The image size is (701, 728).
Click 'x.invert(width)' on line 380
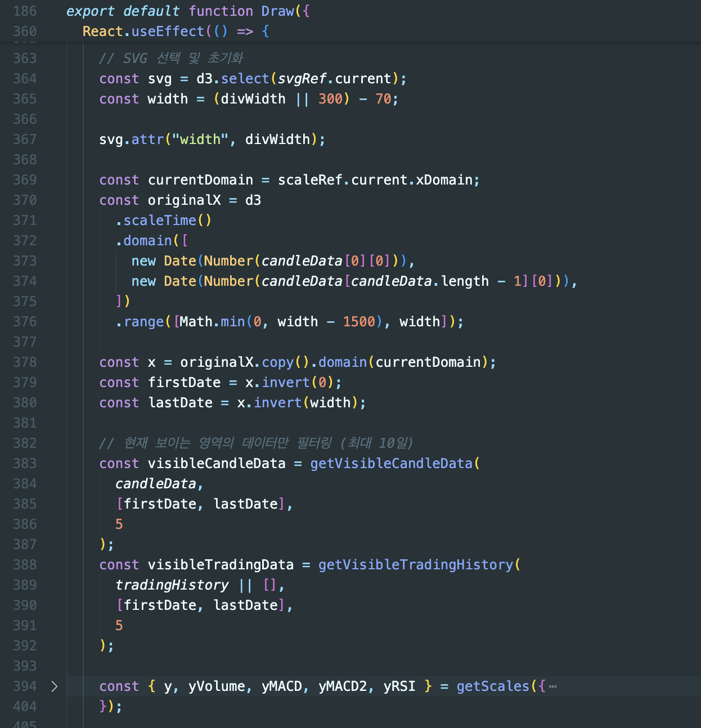(298, 402)
